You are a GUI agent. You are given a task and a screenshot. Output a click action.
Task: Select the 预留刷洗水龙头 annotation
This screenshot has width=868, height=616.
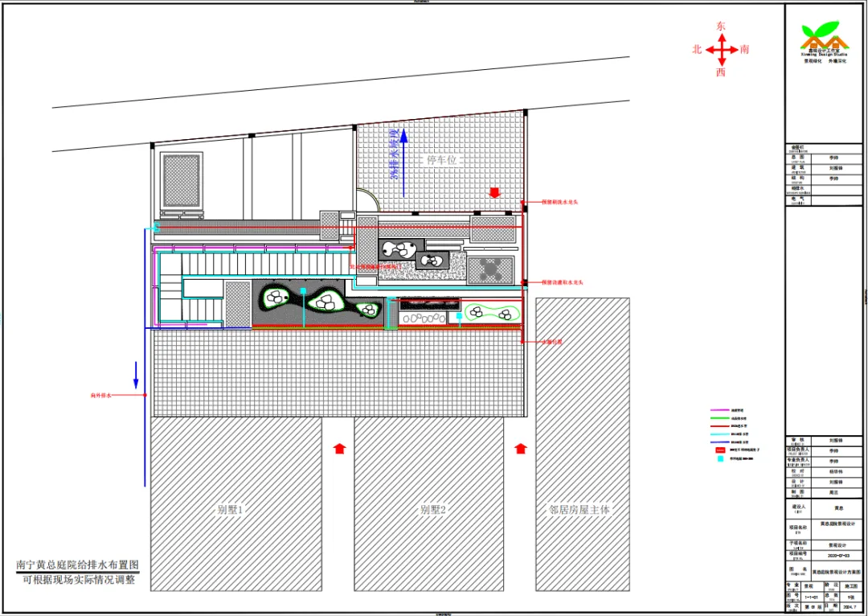pyautogui.click(x=559, y=202)
